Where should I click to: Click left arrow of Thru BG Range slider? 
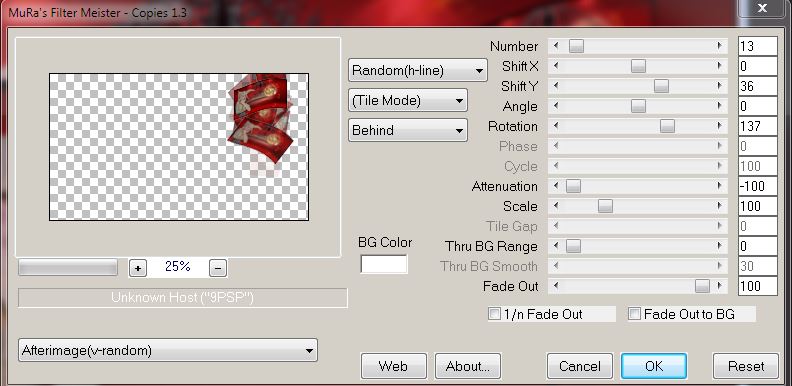click(556, 246)
